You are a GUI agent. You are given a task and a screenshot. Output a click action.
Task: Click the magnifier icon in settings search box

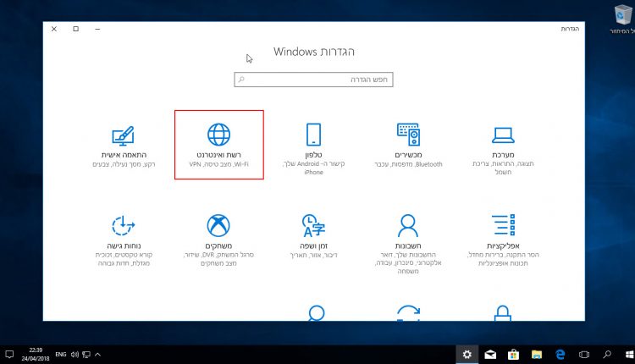pyautogui.click(x=241, y=80)
